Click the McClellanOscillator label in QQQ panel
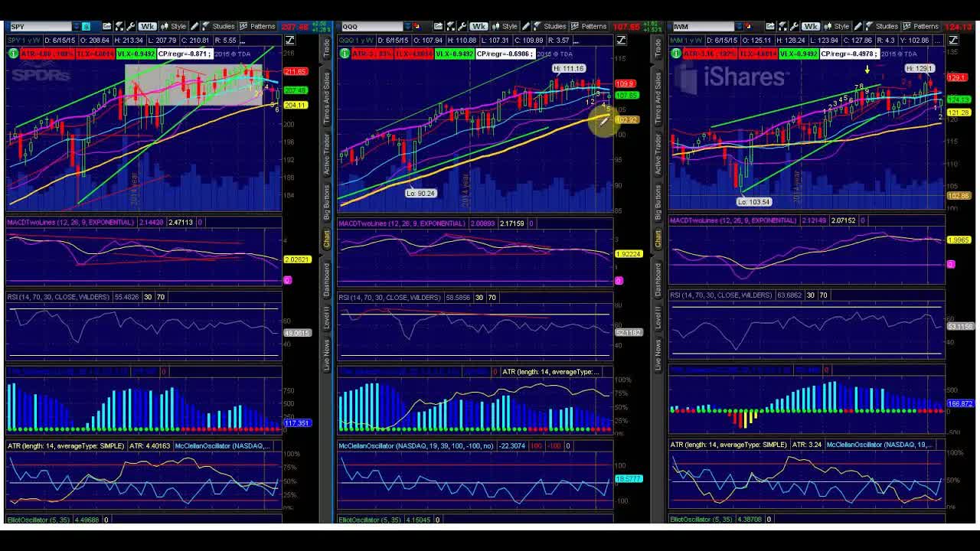This screenshot has height=551, width=980. (x=417, y=445)
